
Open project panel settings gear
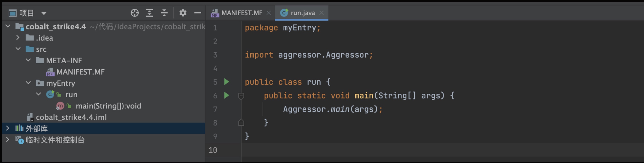point(183,13)
